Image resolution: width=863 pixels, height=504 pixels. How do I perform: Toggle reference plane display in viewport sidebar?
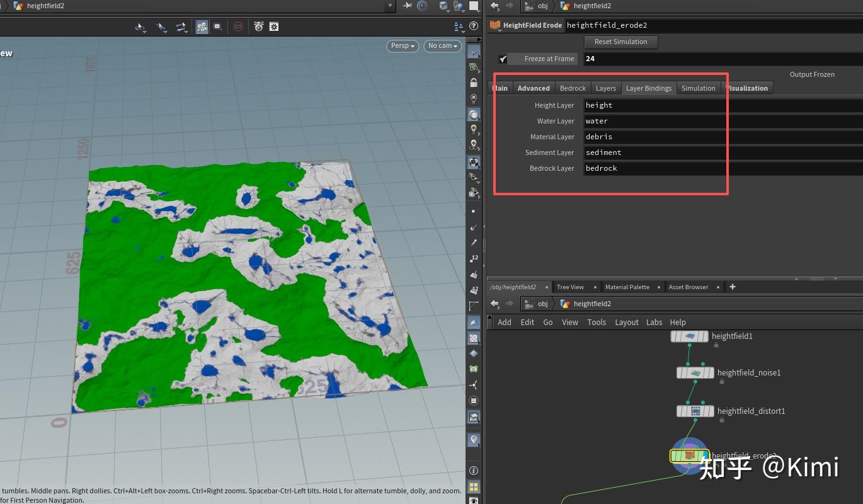(474, 53)
